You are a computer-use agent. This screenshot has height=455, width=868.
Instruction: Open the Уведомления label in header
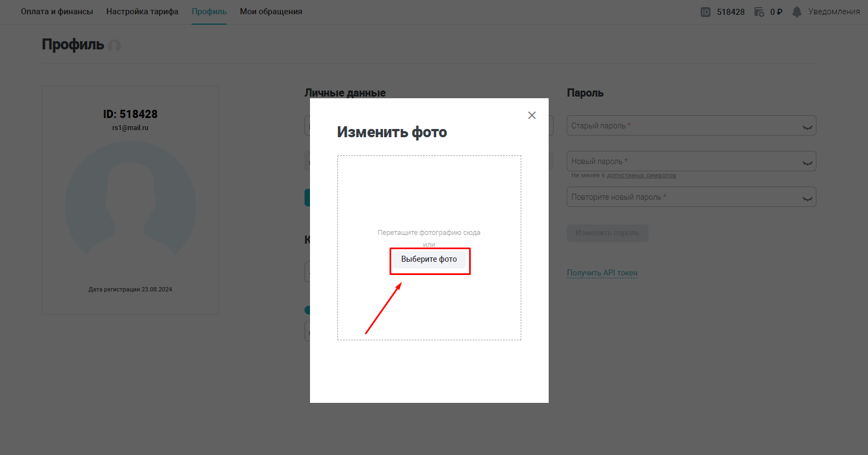pos(834,12)
